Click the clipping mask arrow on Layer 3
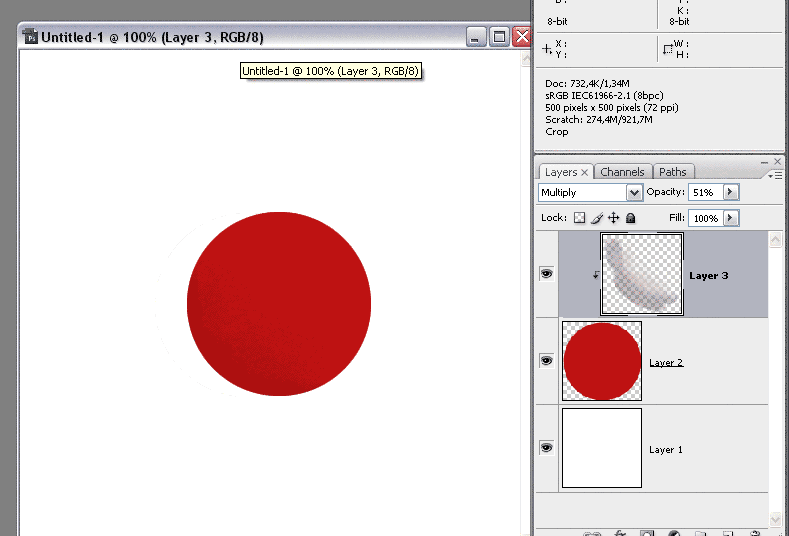This screenshot has width=789, height=536. pyautogui.click(x=595, y=275)
